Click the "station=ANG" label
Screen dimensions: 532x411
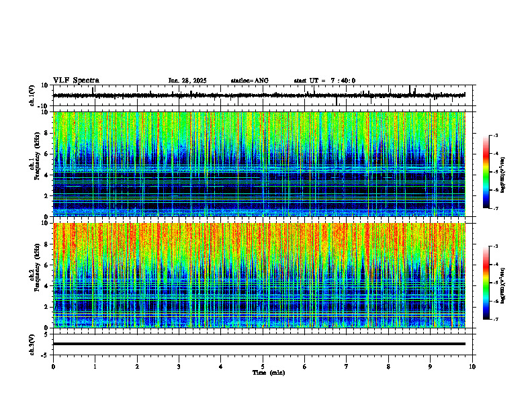pos(249,81)
